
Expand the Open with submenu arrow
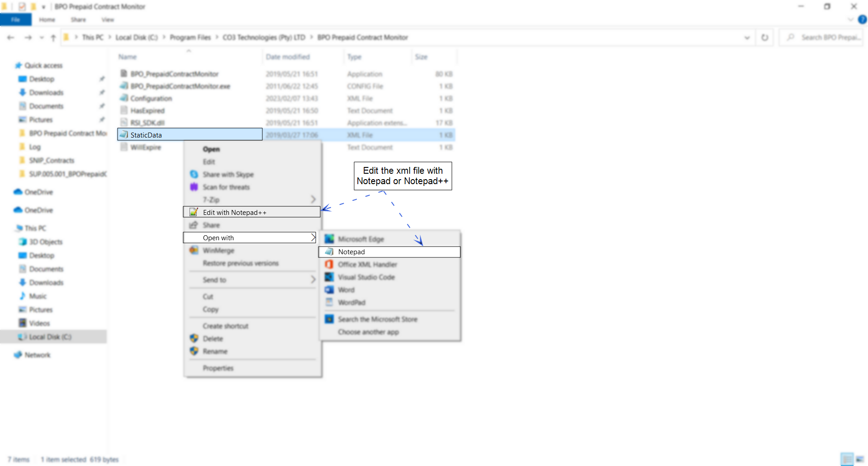(313, 238)
